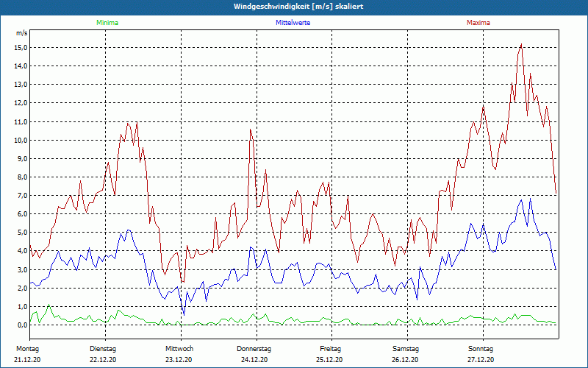The image size is (588, 368).
Task: Click the '5,0' y-axis value
Action: [22, 233]
